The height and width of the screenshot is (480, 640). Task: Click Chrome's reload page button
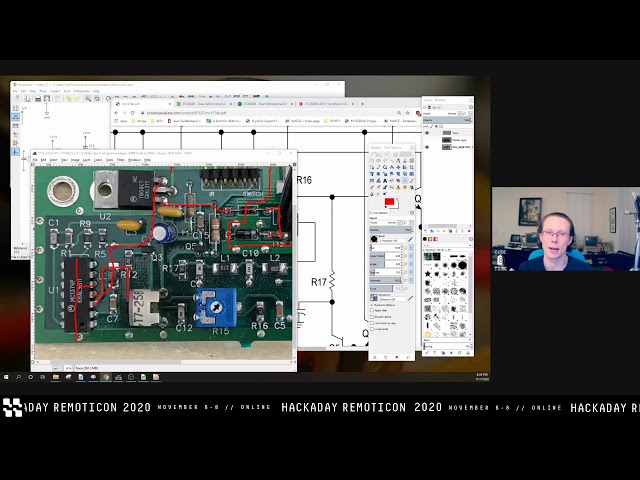[133, 113]
